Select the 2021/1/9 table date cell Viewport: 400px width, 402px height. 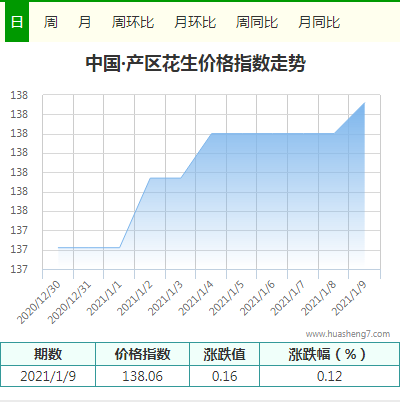(48, 376)
